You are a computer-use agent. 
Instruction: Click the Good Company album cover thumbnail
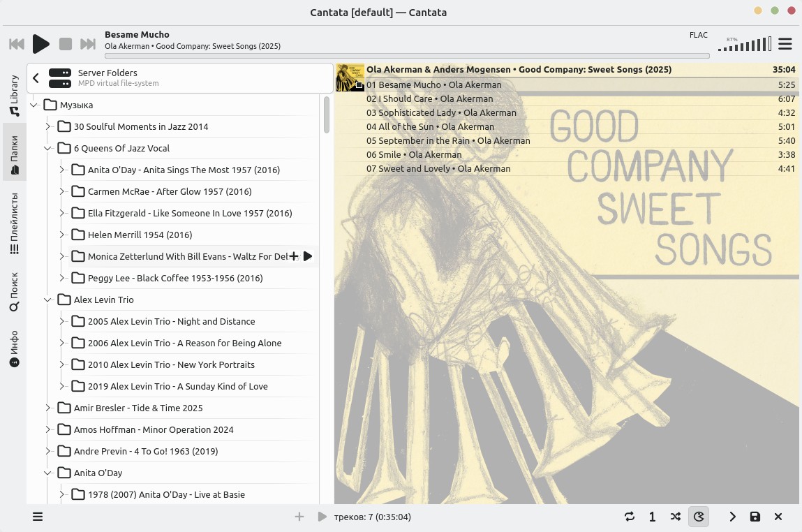click(350, 77)
